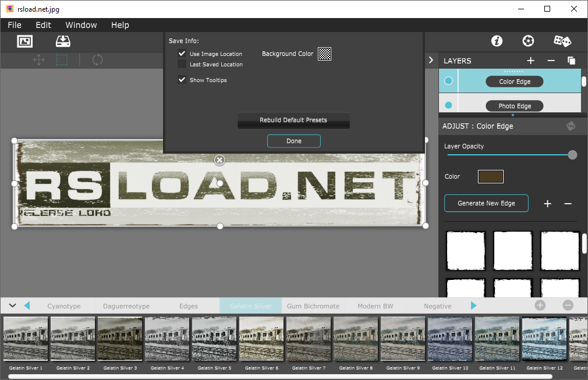Click the rotate tool icon
This screenshot has width=588, height=380.
click(97, 60)
